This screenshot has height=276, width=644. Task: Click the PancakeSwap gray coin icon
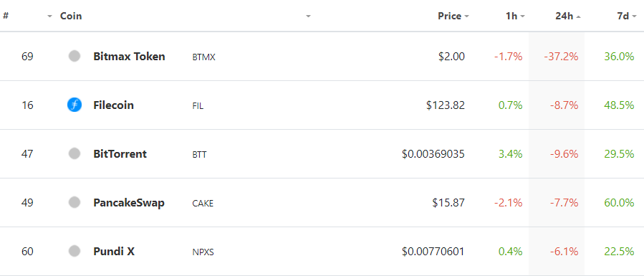[75, 202]
